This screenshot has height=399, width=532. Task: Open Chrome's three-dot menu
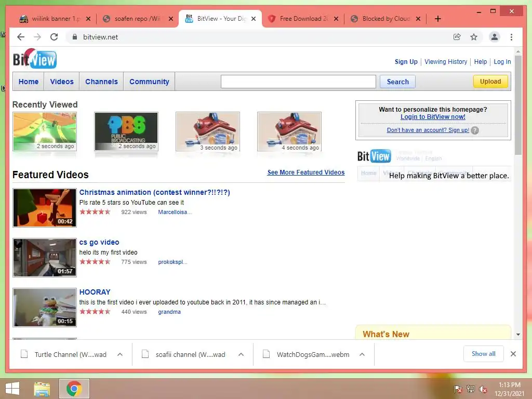coord(511,37)
